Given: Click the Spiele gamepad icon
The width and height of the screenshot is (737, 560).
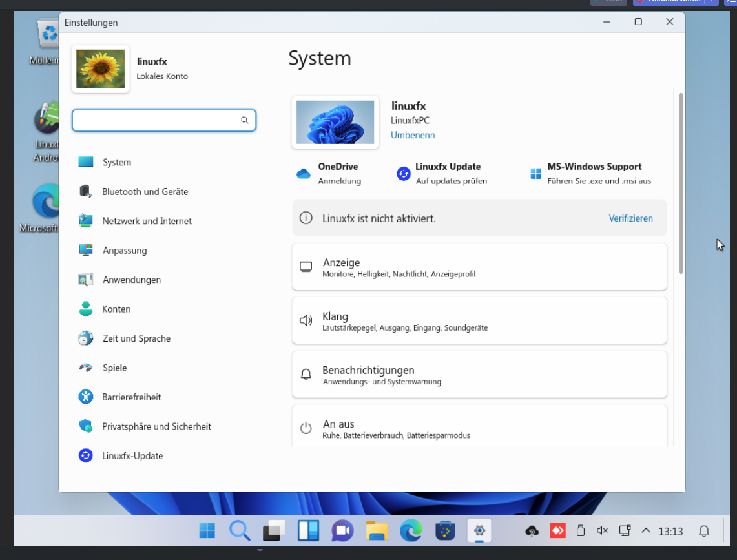Looking at the screenshot, I should (85, 368).
